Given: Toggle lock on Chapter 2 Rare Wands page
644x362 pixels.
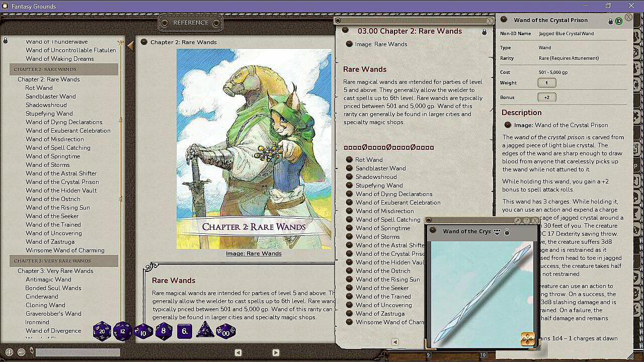Looking at the screenshot, I should click(x=485, y=32).
